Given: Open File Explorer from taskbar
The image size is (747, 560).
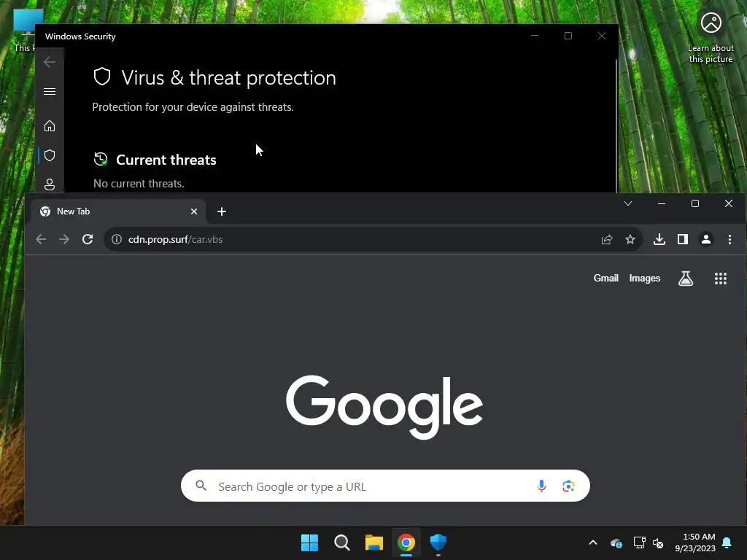Looking at the screenshot, I should coord(374,542).
